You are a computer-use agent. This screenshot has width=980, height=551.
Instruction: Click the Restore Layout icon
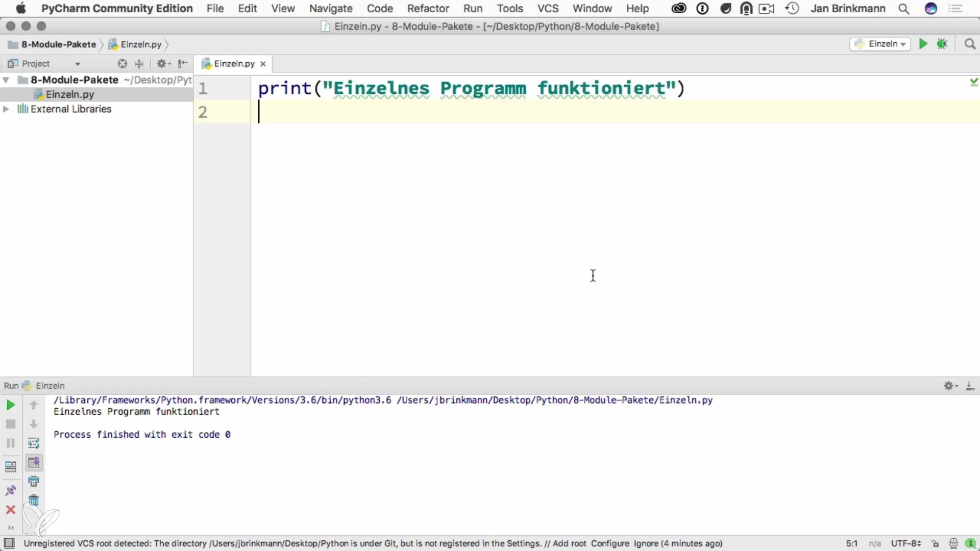click(10, 466)
